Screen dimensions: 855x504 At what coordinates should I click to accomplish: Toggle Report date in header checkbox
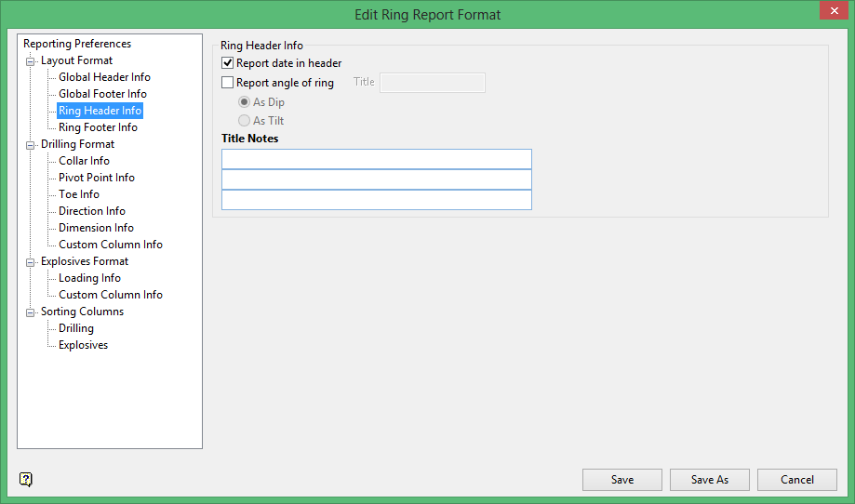click(228, 63)
